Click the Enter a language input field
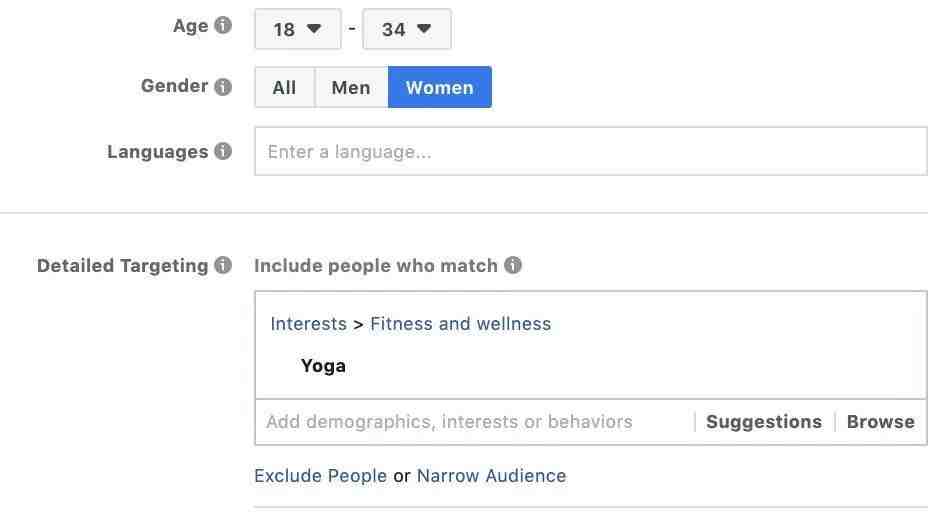The image size is (950, 513). [591, 151]
